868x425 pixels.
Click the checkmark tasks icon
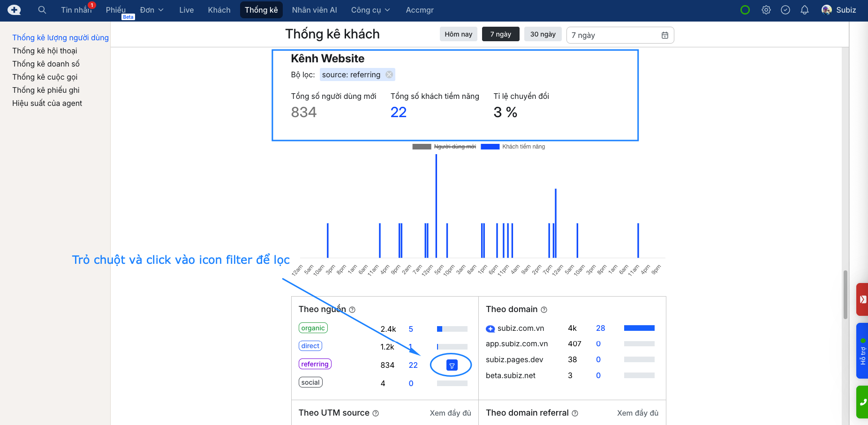(x=785, y=10)
